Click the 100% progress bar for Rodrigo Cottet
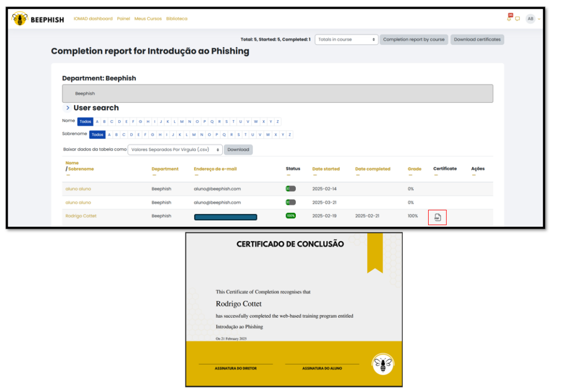Screen dimensions: 562x392 point(291,216)
